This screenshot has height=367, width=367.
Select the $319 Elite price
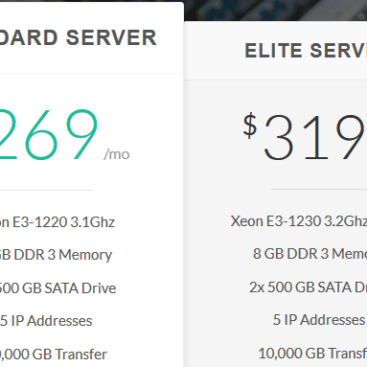[x=305, y=137]
